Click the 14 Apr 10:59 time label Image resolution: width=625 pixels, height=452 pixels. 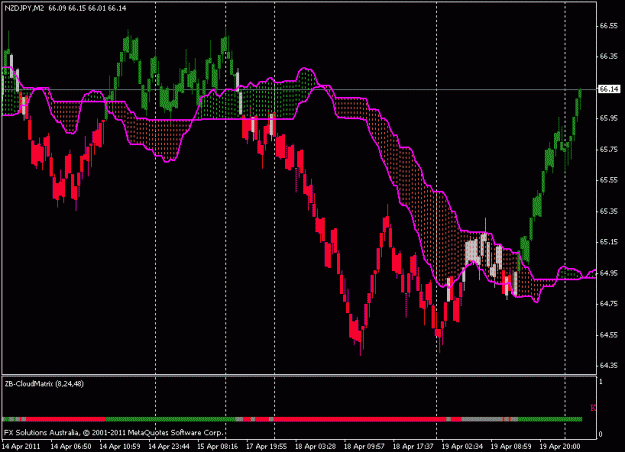pos(120,446)
